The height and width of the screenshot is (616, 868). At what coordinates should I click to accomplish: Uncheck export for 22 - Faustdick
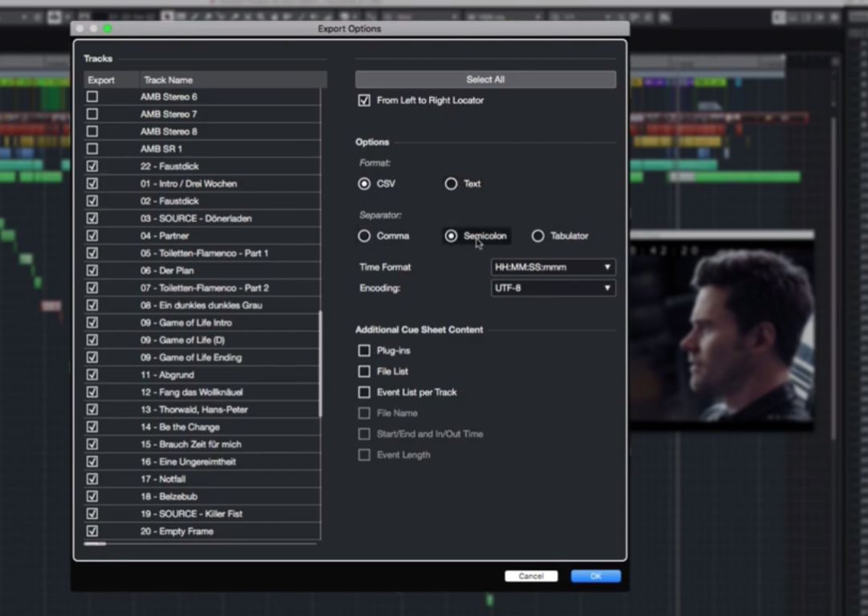(92, 166)
